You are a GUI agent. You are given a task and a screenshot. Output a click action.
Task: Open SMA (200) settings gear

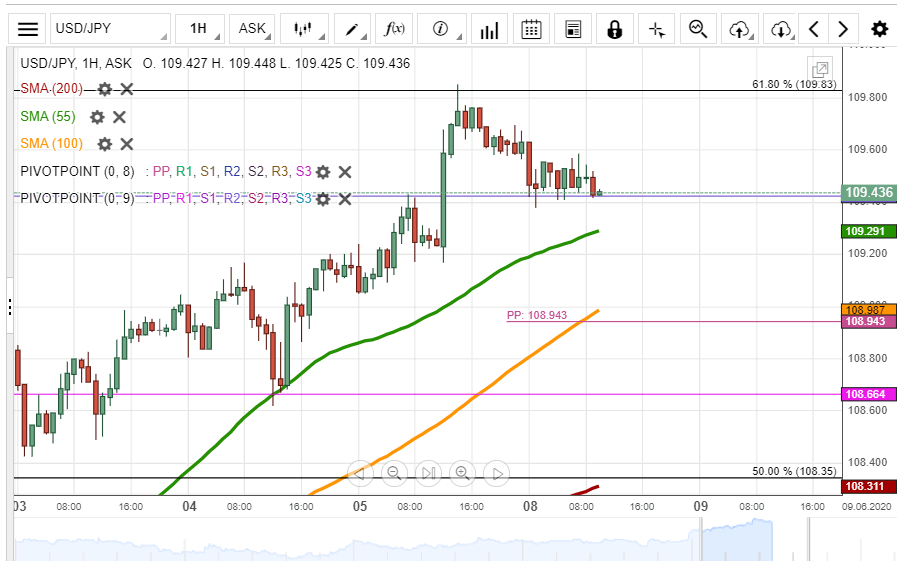click(105, 89)
